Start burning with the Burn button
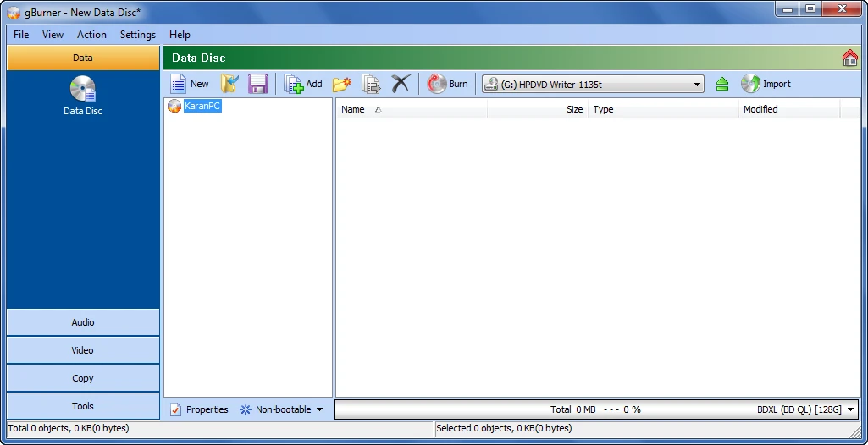This screenshot has height=445, width=868. (x=447, y=84)
